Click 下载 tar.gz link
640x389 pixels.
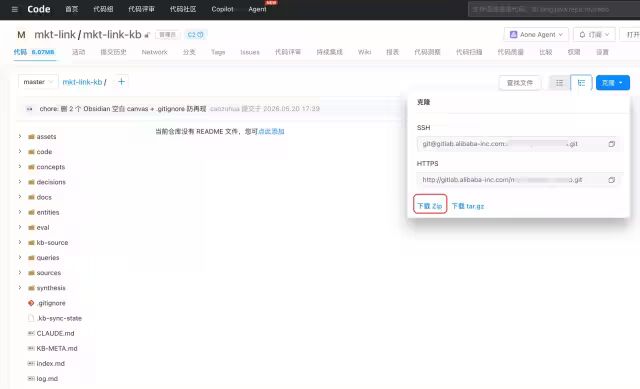468,206
